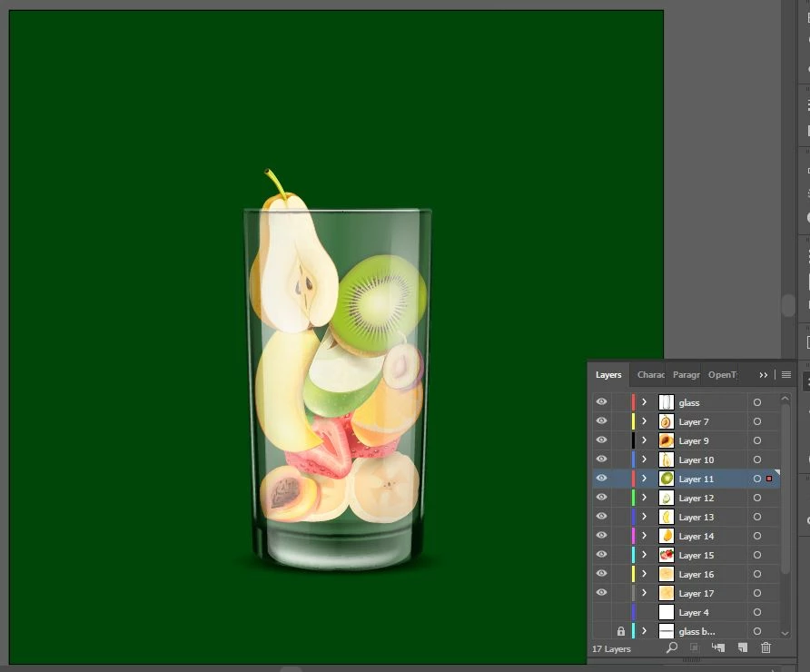
Task: Show more panel tabs with double chevron
Action: pos(763,375)
